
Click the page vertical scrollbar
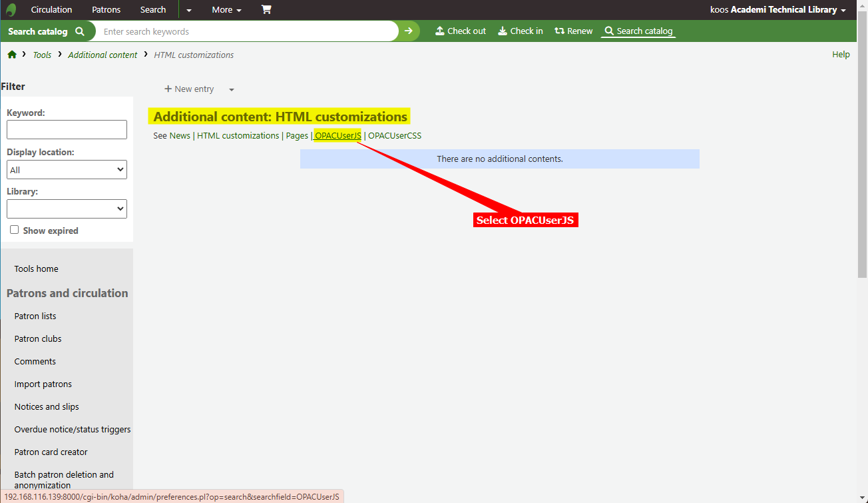point(862,167)
